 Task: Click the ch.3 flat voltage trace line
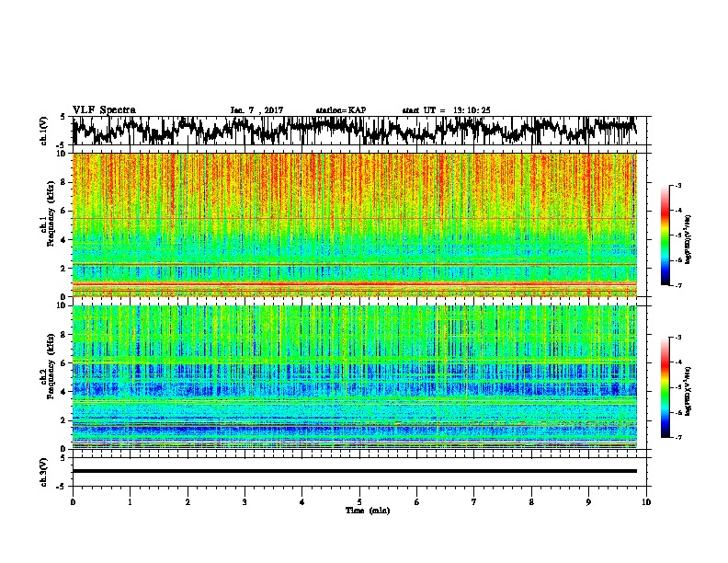pos(354,471)
